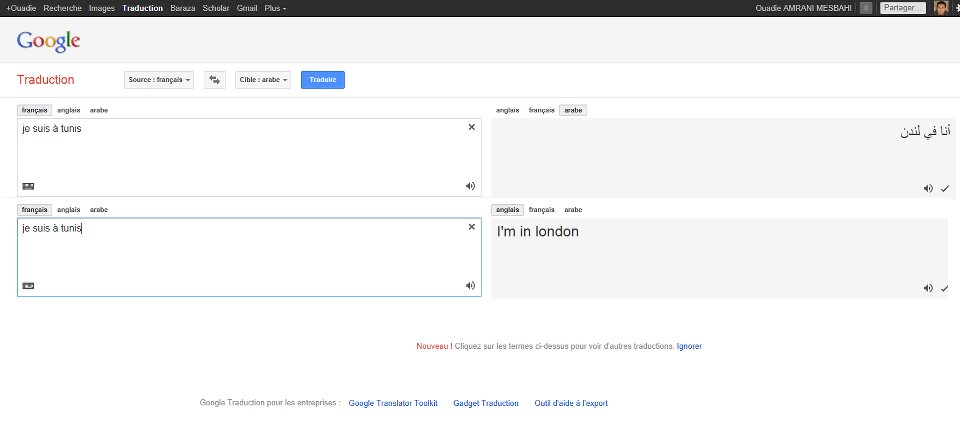Screen dimensions: 960x426
Task: Open '+Ouadie' in the top bar
Action: [21, 8]
